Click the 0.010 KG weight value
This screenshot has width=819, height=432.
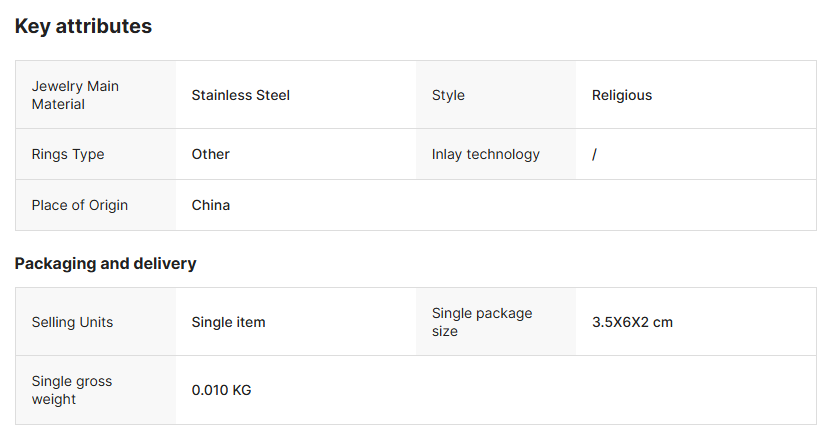tap(222, 390)
